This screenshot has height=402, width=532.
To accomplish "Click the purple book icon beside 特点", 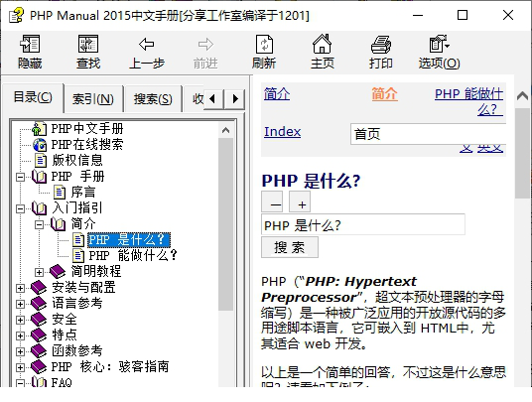I will click(x=39, y=335).
